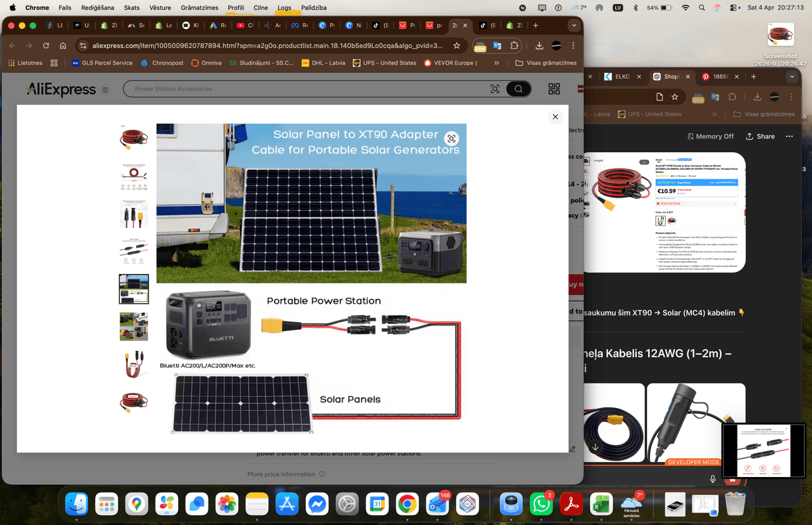This screenshot has width=812, height=525.
Task: Click the AliExpress search magnifier button
Action: (x=518, y=89)
